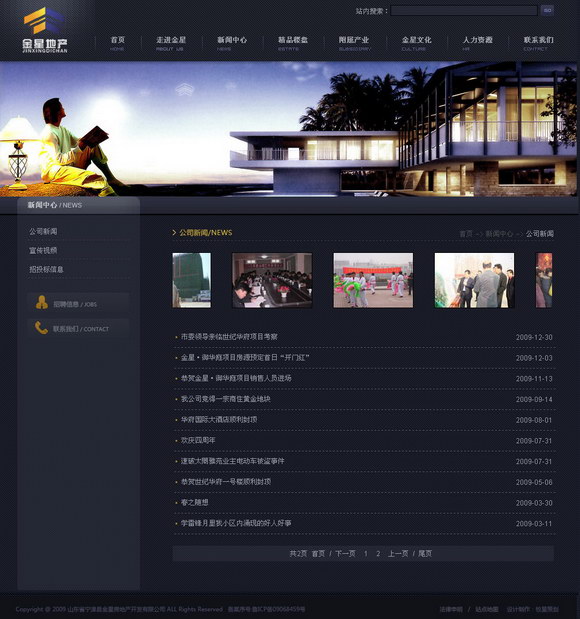The height and width of the screenshot is (619, 580).
Task: Select 招投标信息 in the sidebar
Action: pyautogui.click(x=46, y=269)
